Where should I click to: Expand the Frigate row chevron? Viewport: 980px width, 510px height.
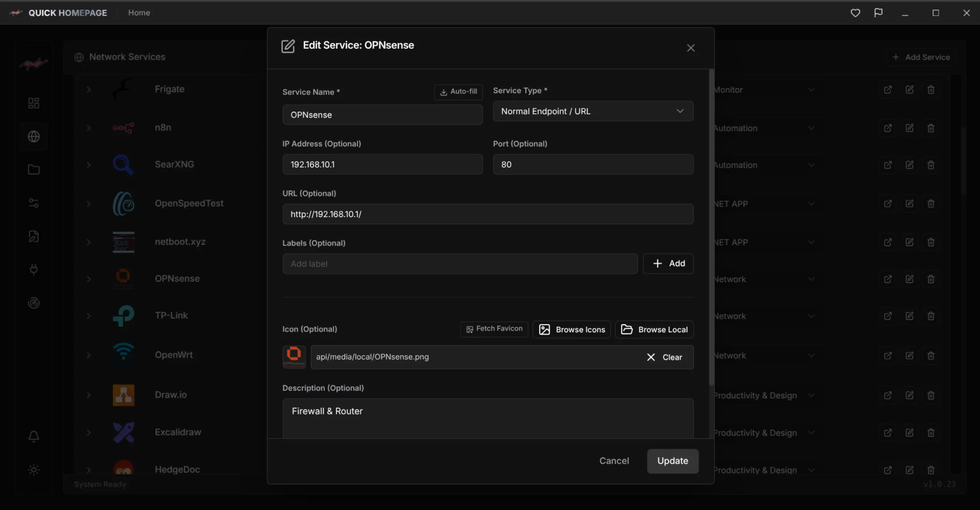(89, 89)
